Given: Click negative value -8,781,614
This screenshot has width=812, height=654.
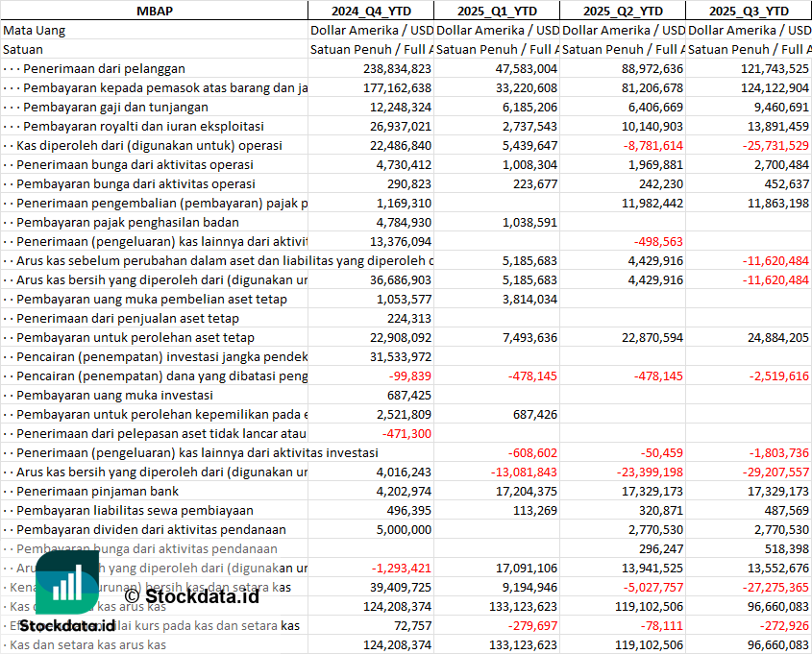Looking at the screenshot, I should click(653, 145).
